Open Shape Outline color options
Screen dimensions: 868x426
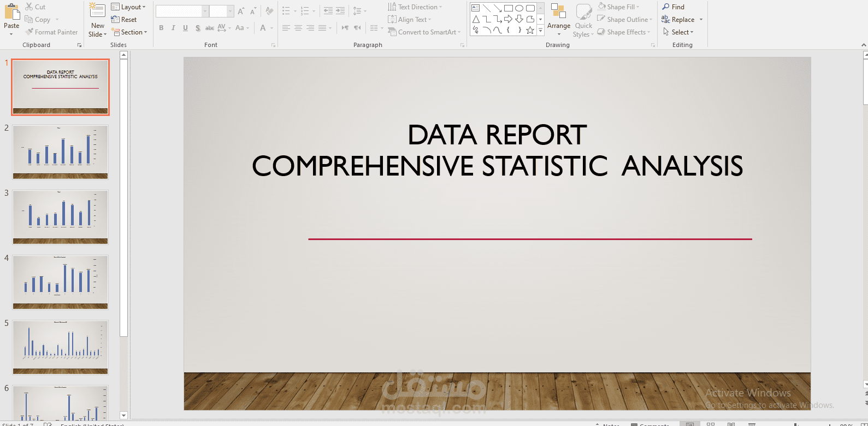click(625, 20)
